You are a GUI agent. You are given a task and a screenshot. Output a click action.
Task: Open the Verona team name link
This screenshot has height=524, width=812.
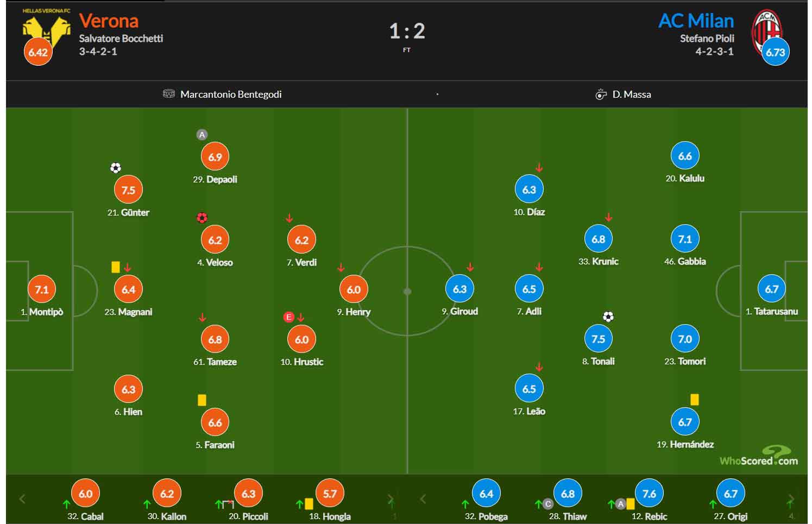coord(109,21)
